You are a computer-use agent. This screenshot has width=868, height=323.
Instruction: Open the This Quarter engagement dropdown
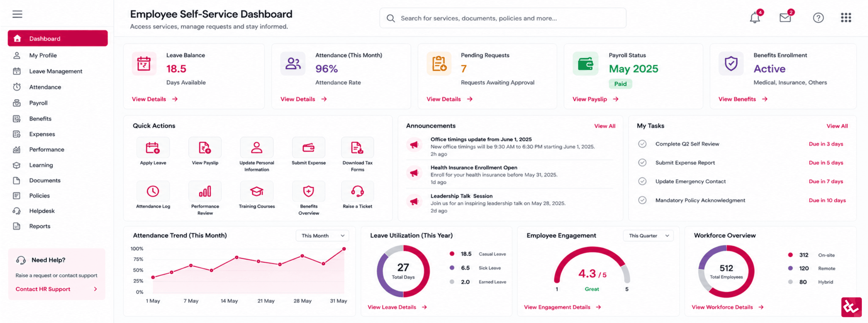click(x=648, y=236)
